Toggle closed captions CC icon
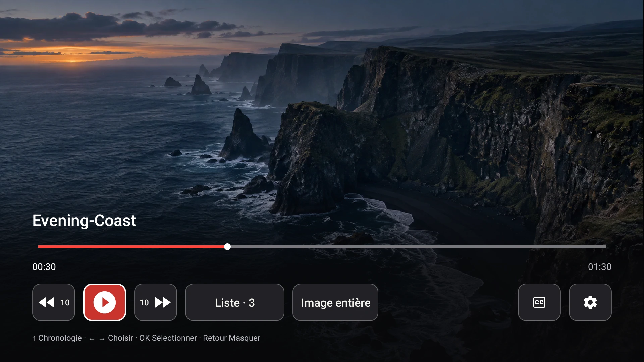Image resolution: width=644 pixels, height=362 pixels. click(539, 302)
